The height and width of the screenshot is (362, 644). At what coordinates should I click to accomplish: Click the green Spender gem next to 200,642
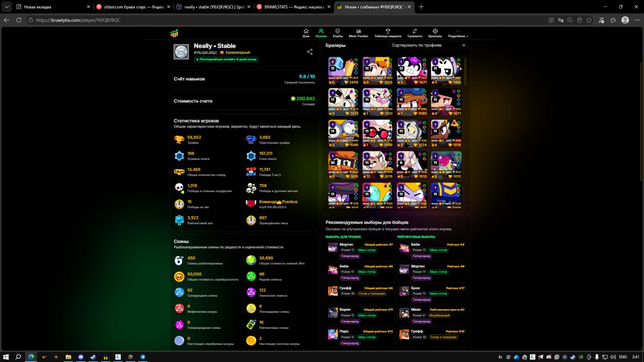293,99
